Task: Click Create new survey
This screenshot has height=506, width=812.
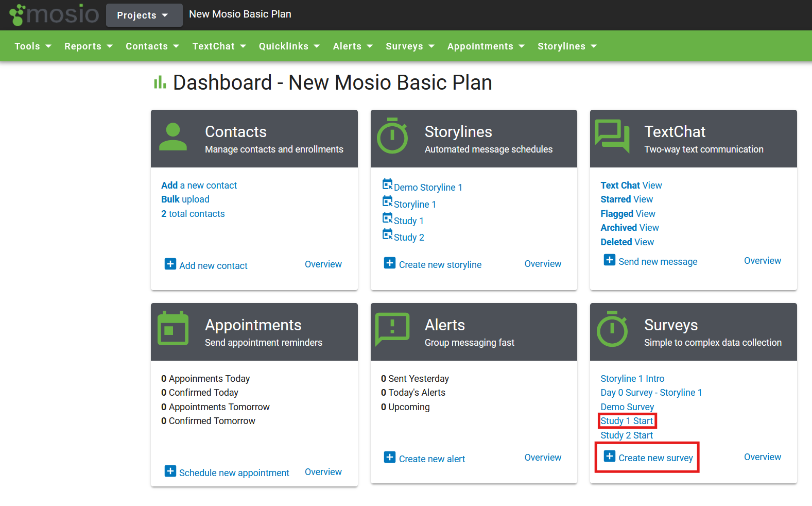Action: tap(655, 458)
